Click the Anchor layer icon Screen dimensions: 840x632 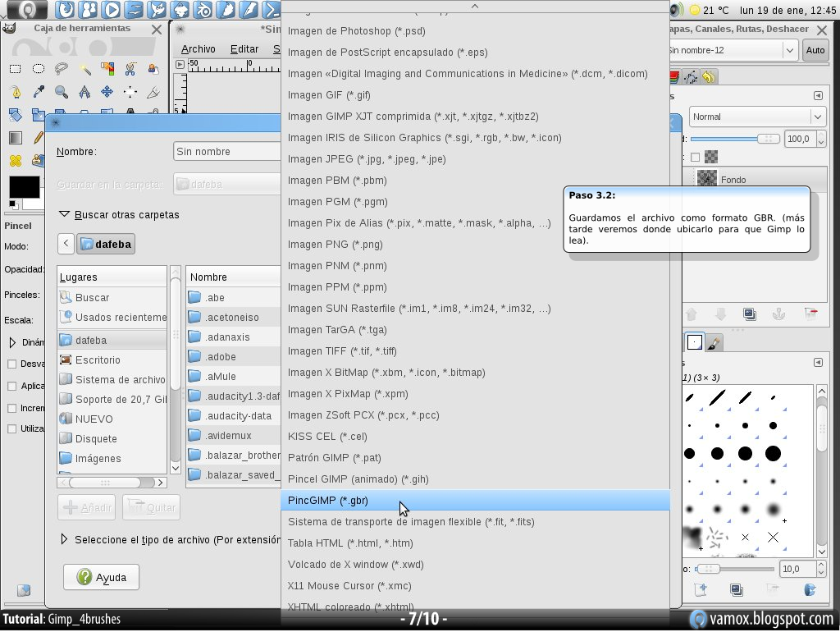778,314
